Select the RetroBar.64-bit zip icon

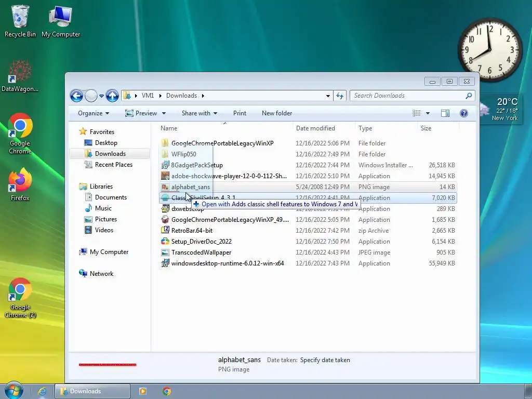[165, 230]
